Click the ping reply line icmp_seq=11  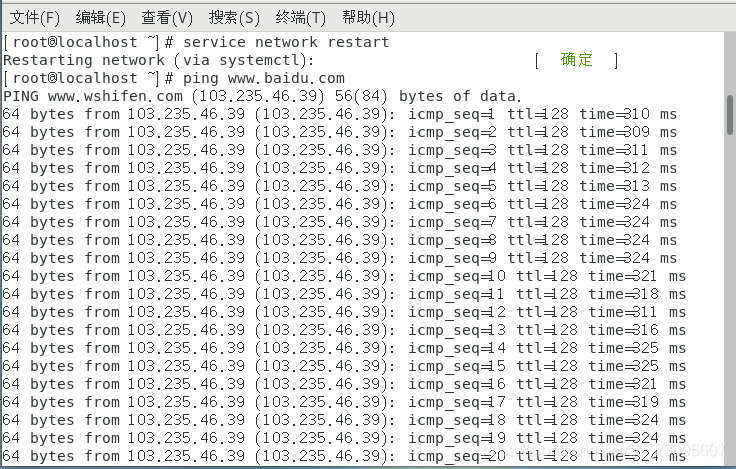345,294
